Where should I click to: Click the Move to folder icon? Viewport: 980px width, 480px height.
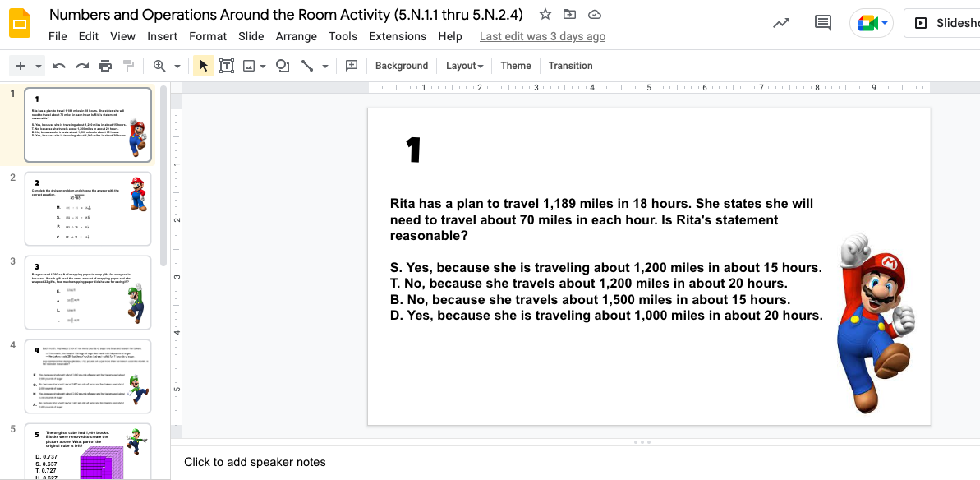570,14
